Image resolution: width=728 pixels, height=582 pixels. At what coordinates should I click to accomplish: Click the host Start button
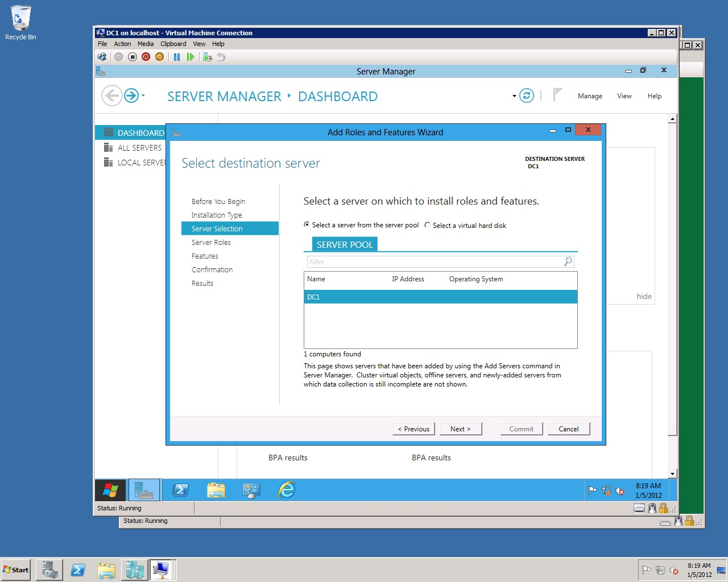[x=16, y=570]
